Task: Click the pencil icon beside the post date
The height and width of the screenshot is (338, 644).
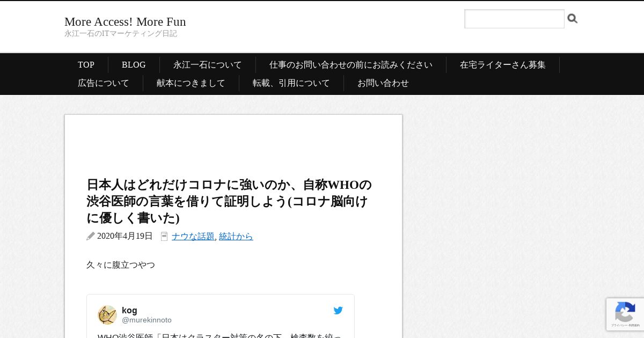Action: pos(91,236)
